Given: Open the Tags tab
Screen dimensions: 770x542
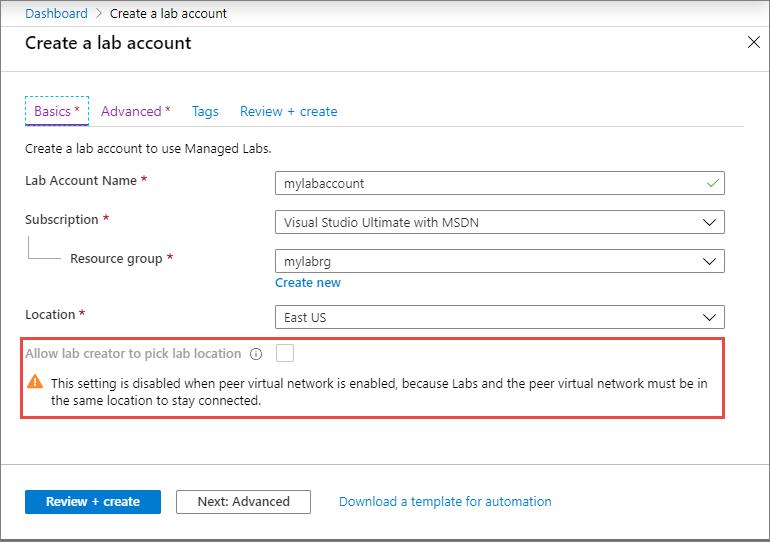Looking at the screenshot, I should point(205,111).
